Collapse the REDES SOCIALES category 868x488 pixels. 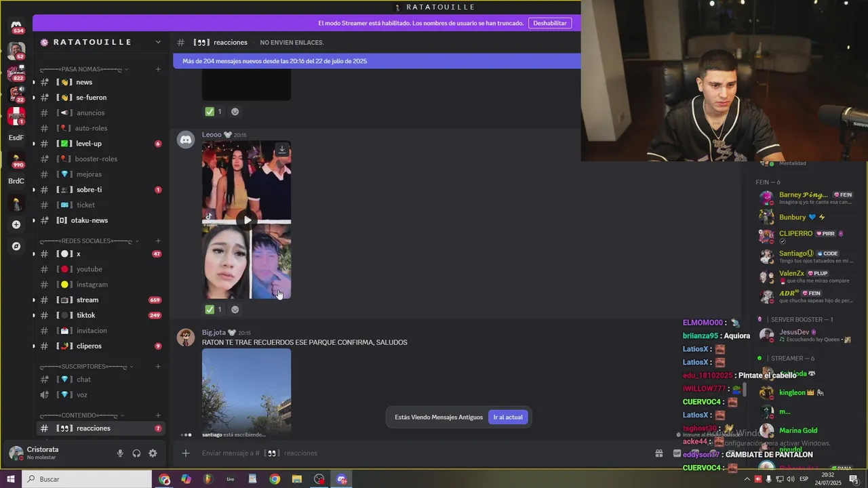[x=89, y=241]
